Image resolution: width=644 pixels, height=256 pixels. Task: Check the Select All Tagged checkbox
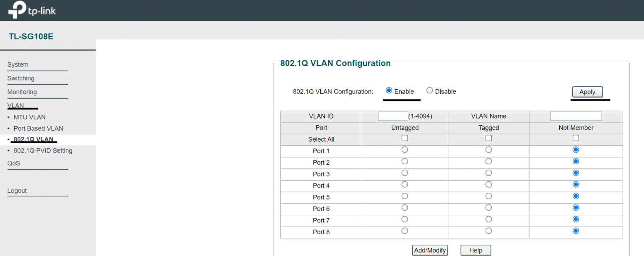click(x=488, y=138)
